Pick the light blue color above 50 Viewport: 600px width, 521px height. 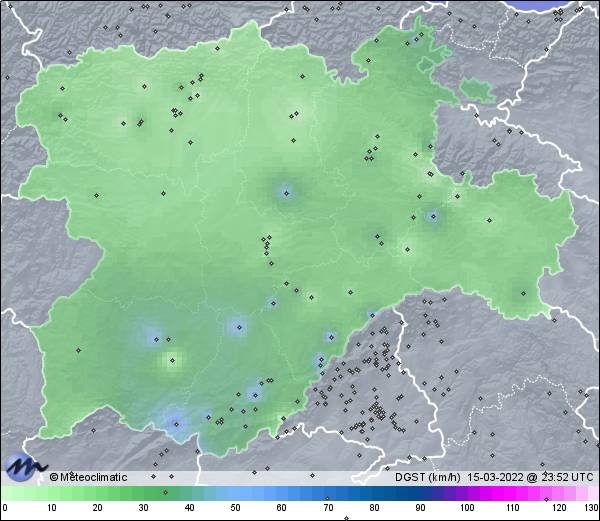click(236, 493)
